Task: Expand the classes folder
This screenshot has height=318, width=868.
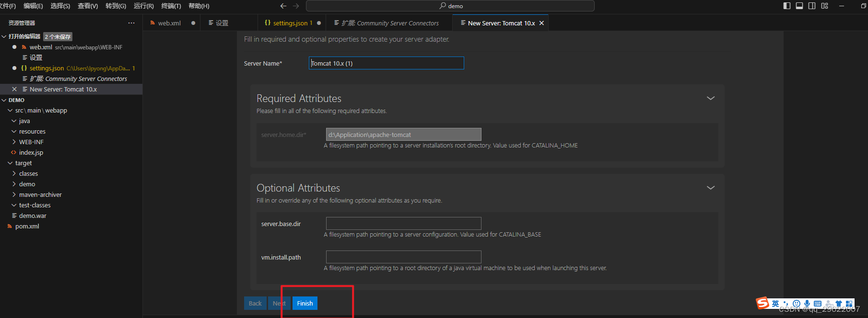Action: pyautogui.click(x=14, y=173)
